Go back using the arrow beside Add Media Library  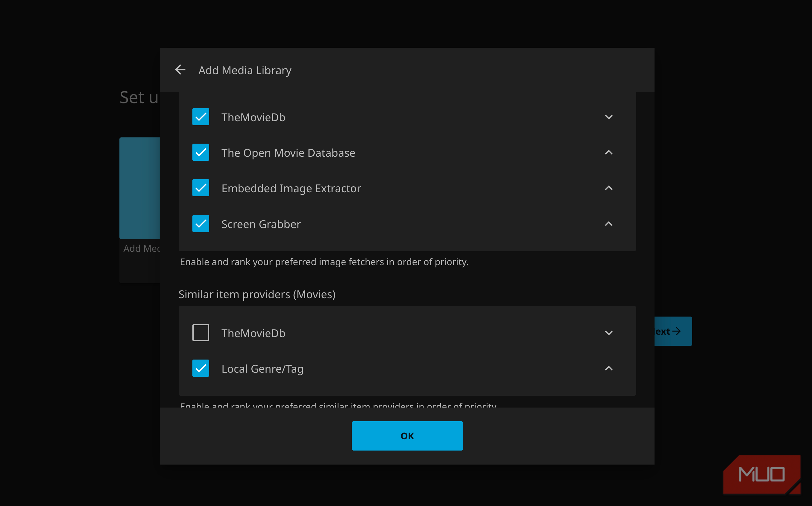point(180,70)
